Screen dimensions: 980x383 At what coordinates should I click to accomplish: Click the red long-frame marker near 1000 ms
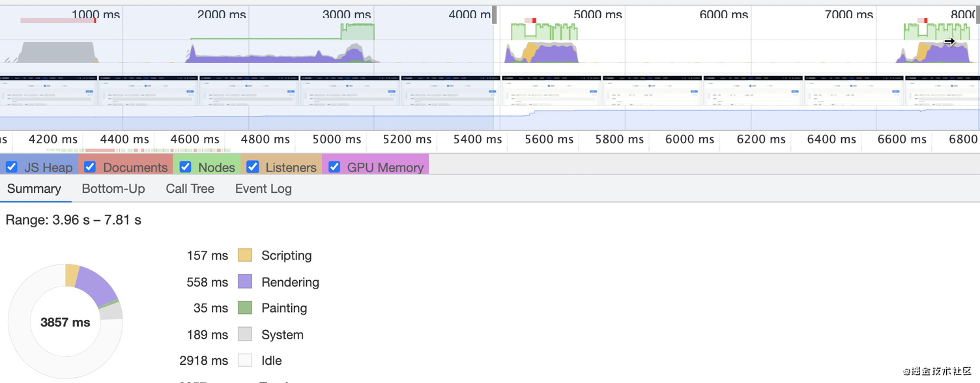pos(95,21)
